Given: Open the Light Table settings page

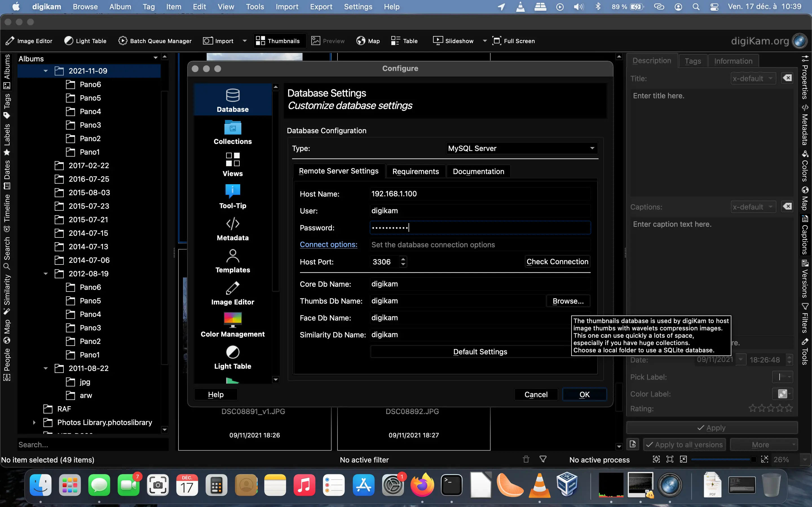Looking at the screenshot, I should (232, 356).
